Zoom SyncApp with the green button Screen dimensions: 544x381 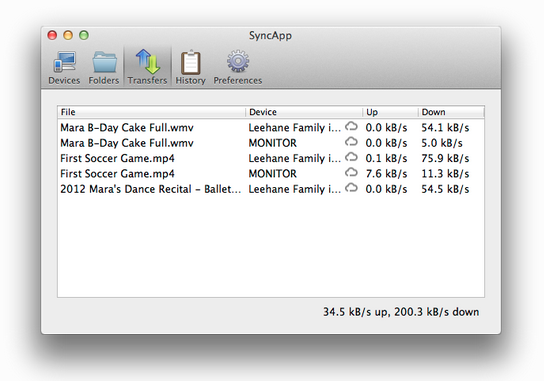[x=84, y=35]
